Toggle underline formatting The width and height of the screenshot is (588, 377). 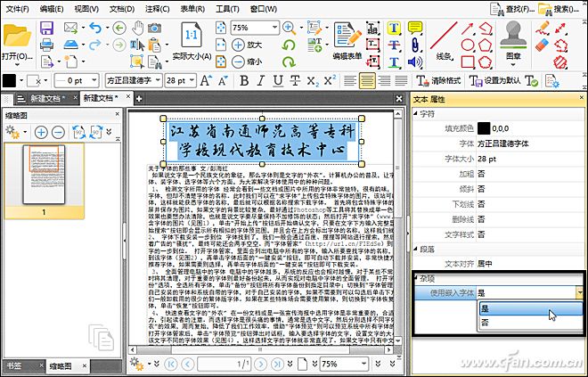pyautogui.click(x=278, y=80)
